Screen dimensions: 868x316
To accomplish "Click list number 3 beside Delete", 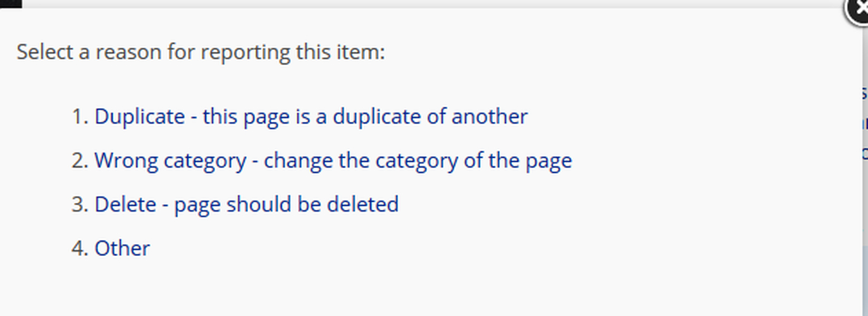I will tap(80, 204).
